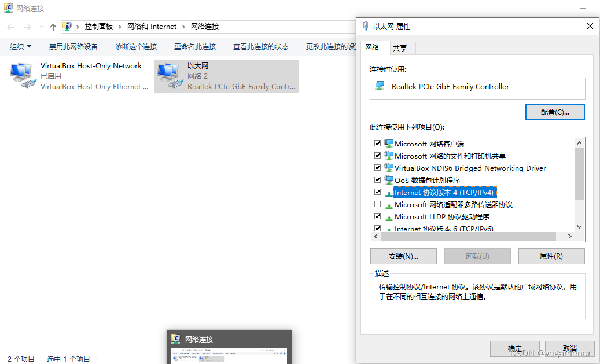
Task: Click 确定 button in properties dialog
Action: [515, 349]
